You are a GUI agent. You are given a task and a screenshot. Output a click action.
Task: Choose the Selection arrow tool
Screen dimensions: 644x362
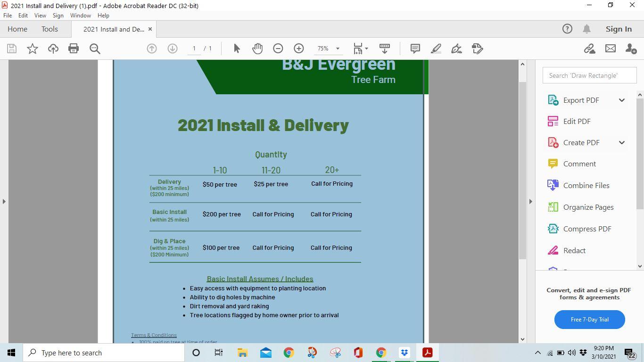[237, 49]
